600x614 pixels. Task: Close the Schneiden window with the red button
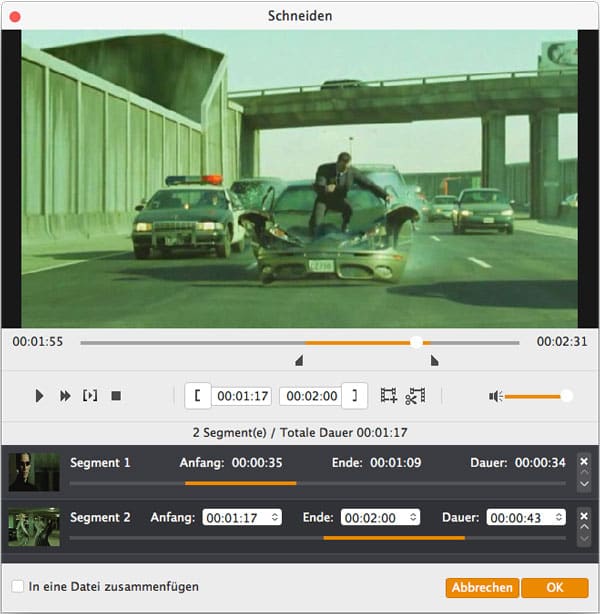click(15, 17)
